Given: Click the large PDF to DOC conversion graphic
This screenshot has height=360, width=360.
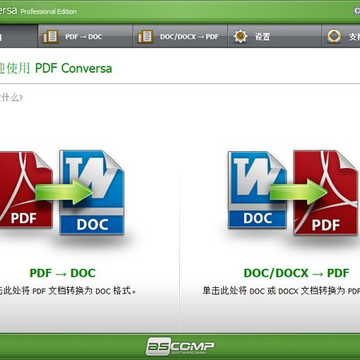Looking at the screenshot, I should coord(62,193).
